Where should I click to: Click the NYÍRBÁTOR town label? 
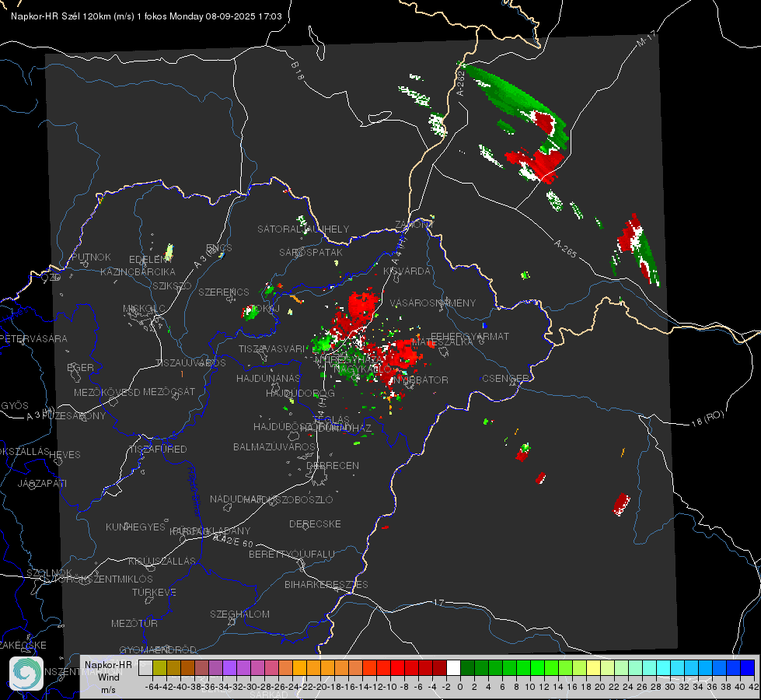(421, 380)
